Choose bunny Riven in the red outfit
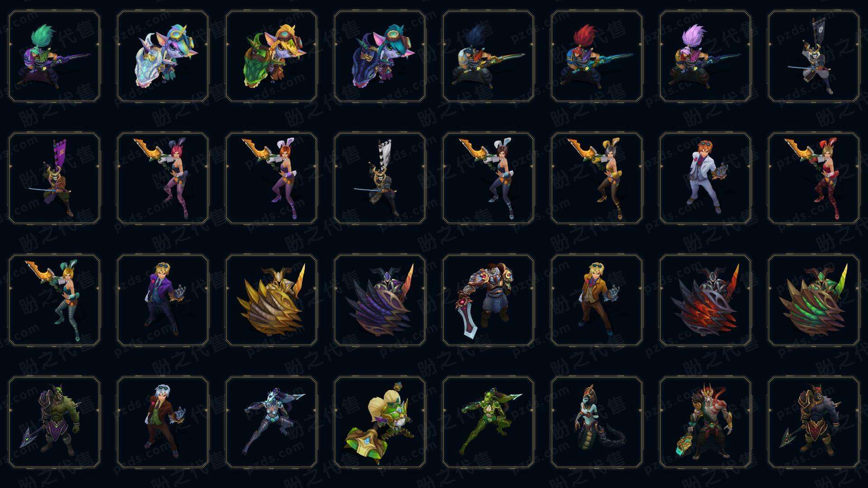 pos(814,178)
